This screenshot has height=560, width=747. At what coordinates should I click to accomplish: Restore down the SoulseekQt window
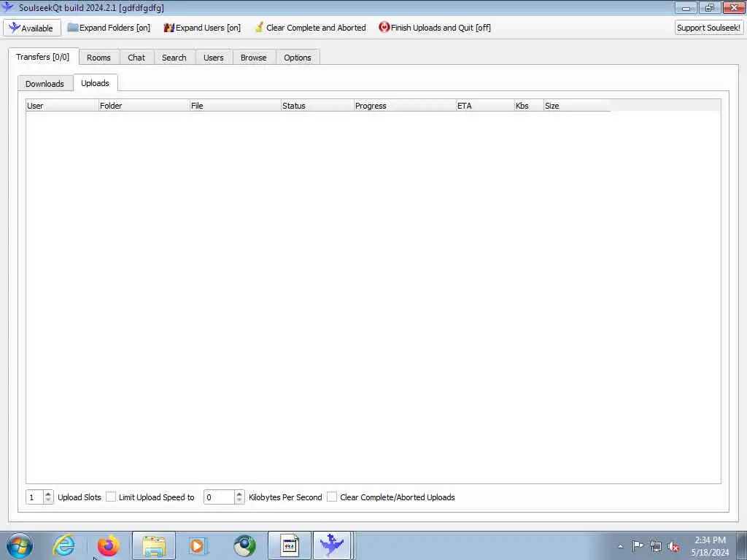[709, 8]
